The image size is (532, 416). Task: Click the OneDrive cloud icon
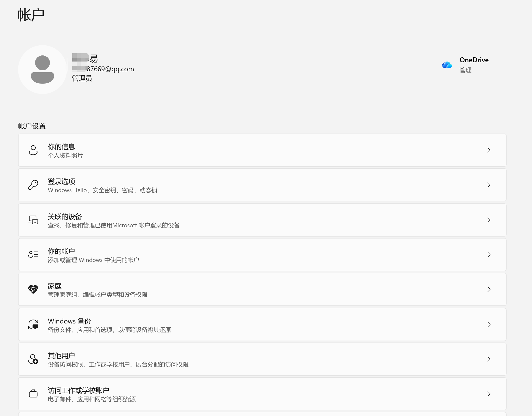[x=447, y=65]
